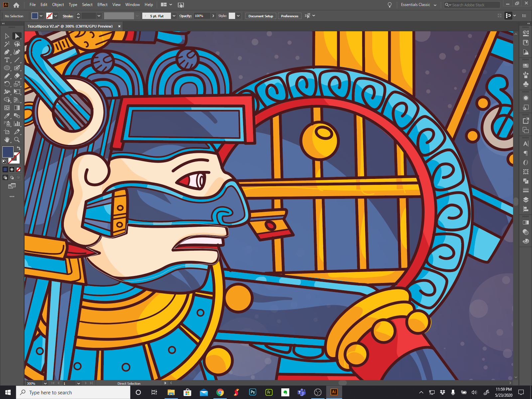Close the Tezcatlipoca V2.ai tab
Screen dimensions: 532x399
coord(119,26)
